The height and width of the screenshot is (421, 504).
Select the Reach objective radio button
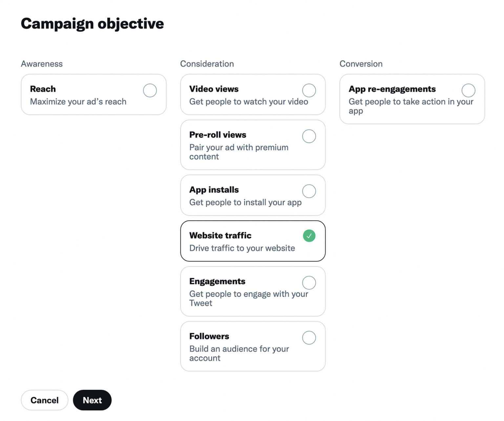click(150, 90)
